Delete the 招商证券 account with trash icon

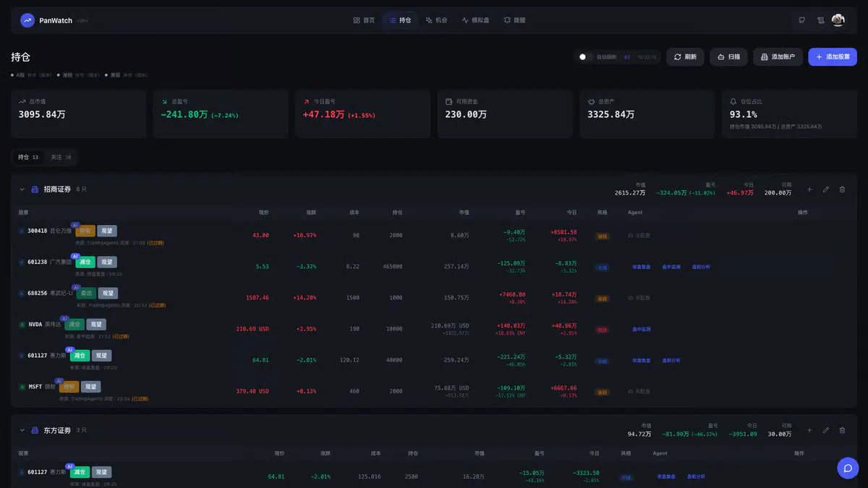coord(842,189)
